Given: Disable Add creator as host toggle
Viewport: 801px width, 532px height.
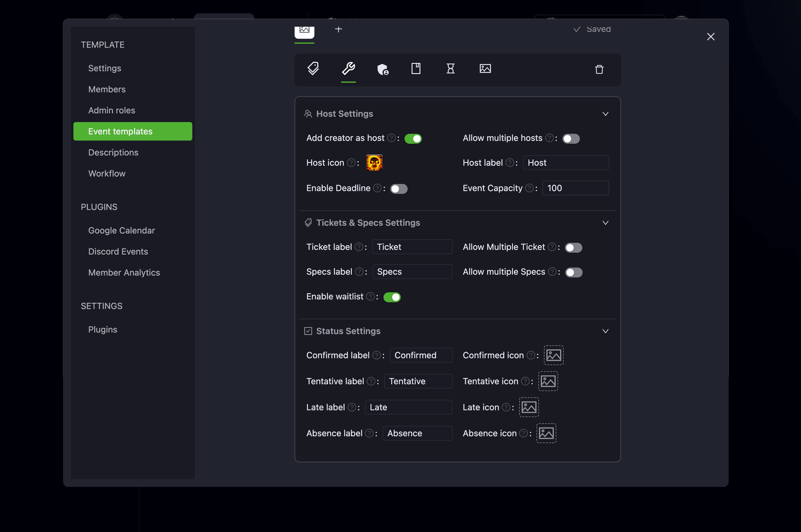Looking at the screenshot, I should pos(413,139).
